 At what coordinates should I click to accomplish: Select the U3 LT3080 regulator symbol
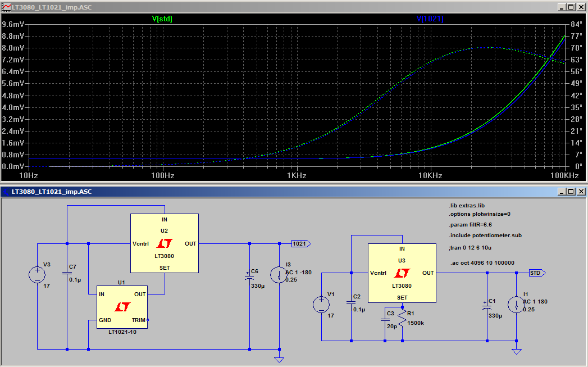click(402, 273)
